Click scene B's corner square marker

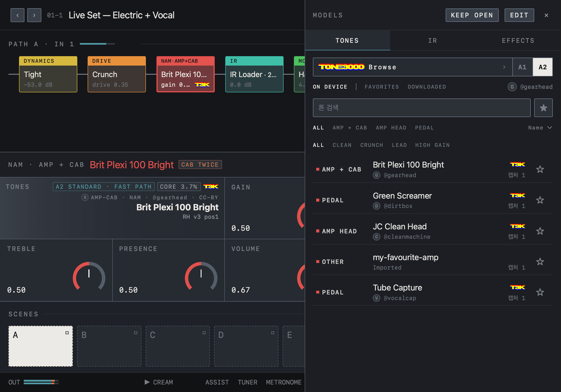click(x=136, y=333)
